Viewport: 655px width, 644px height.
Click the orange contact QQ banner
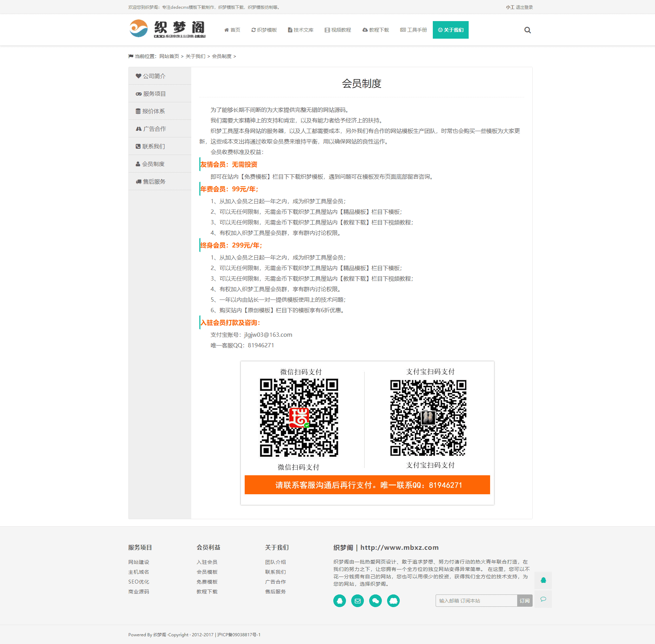click(x=367, y=485)
